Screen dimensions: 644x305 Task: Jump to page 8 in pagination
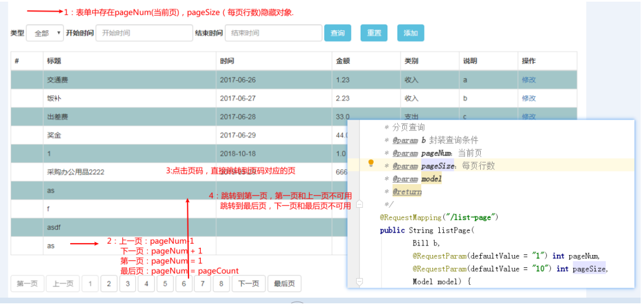(x=221, y=284)
